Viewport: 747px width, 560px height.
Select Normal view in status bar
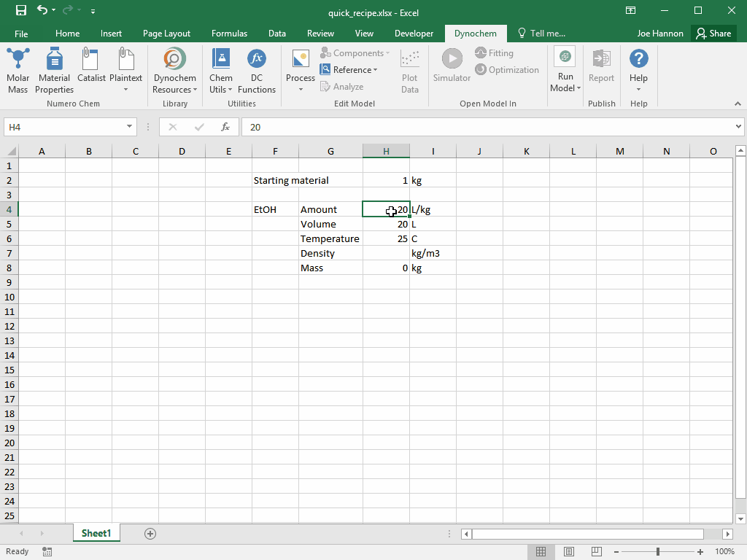[x=541, y=552]
